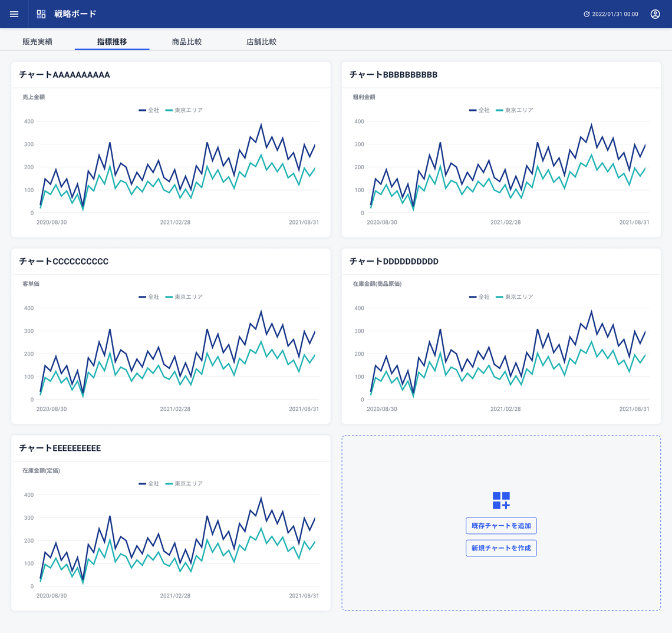Screen dimensions: 672x633
Task: Click the refresh icon beside the timestamp
Action: coord(587,14)
